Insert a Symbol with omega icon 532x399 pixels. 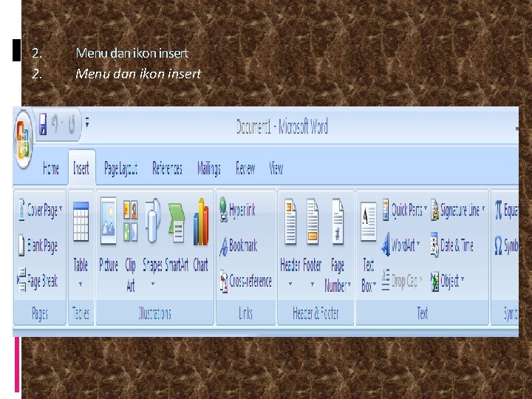tap(506, 245)
